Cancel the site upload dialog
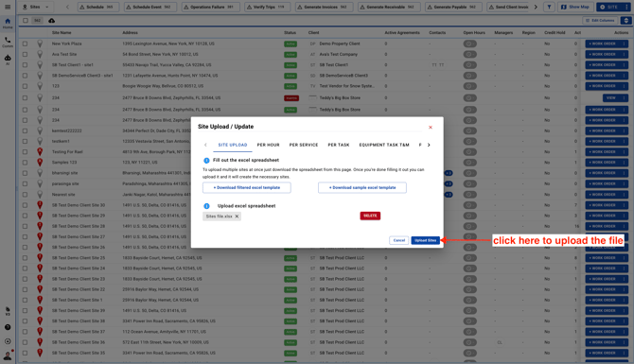The height and width of the screenshot is (364, 634). pyautogui.click(x=399, y=240)
